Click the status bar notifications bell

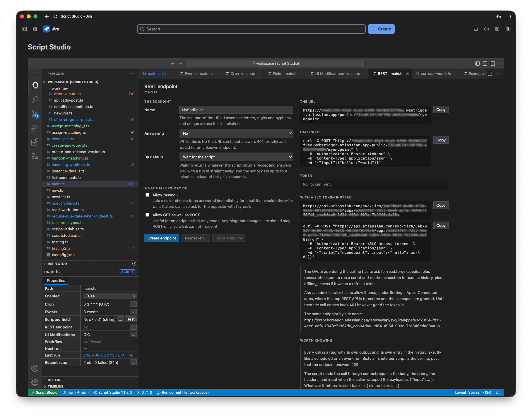498,393
